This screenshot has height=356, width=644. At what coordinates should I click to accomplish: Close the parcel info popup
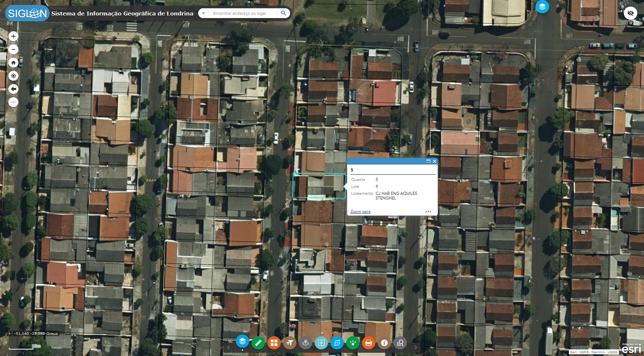(435, 161)
